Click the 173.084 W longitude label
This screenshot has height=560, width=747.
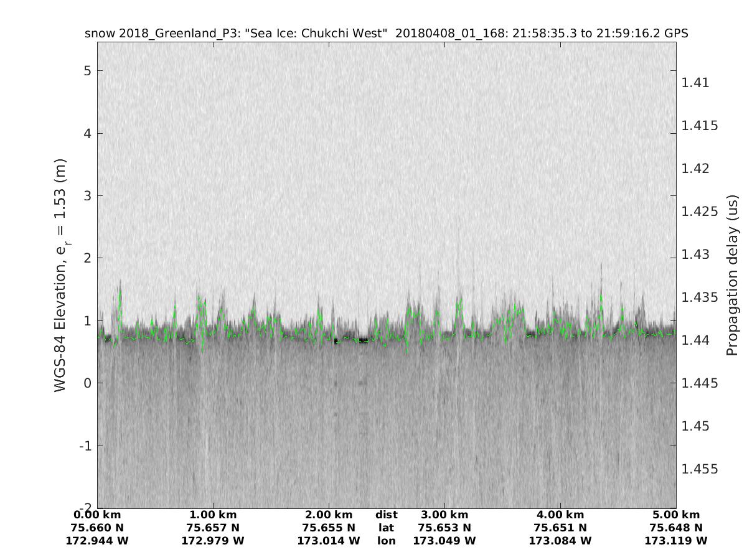560,541
